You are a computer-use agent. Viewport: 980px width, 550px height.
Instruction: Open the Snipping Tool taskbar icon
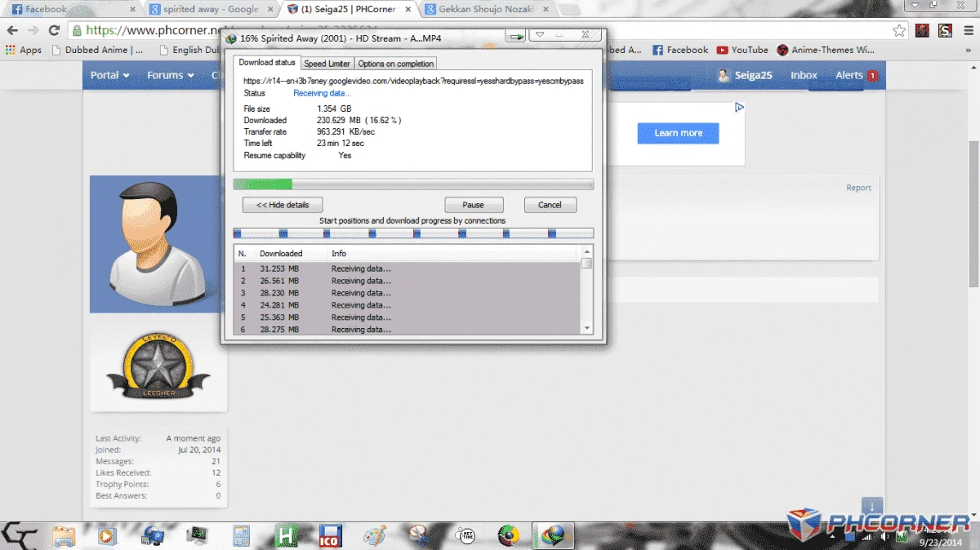(x=419, y=536)
